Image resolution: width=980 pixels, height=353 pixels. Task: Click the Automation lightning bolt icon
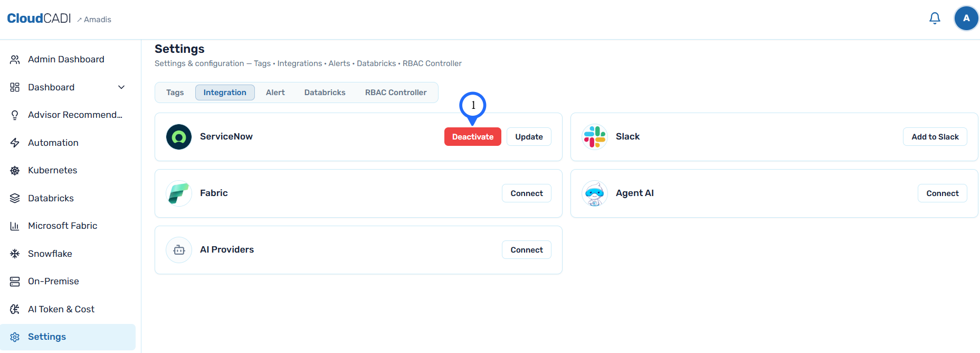15,143
